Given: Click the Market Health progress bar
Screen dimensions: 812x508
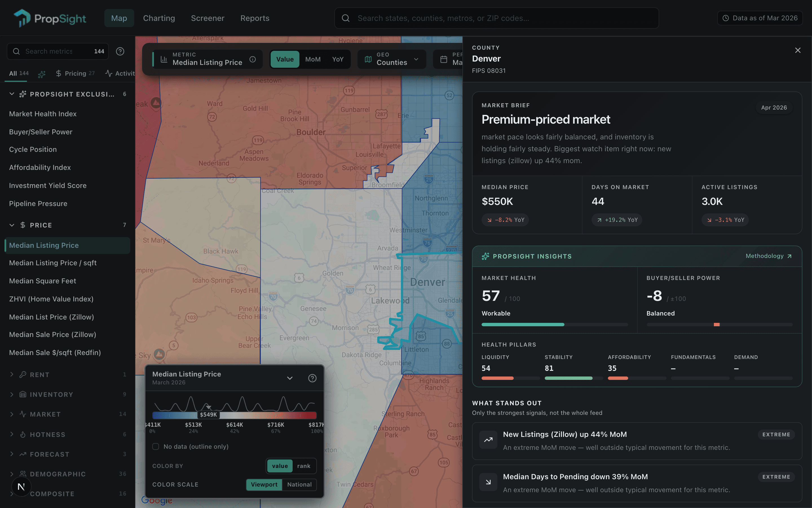Looking at the screenshot, I should tap(555, 325).
